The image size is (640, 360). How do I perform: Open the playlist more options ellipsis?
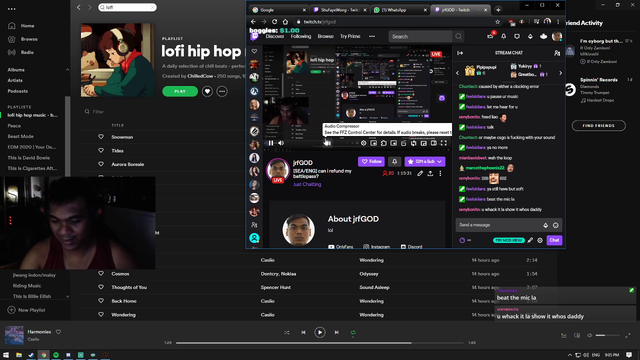click(x=222, y=91)
